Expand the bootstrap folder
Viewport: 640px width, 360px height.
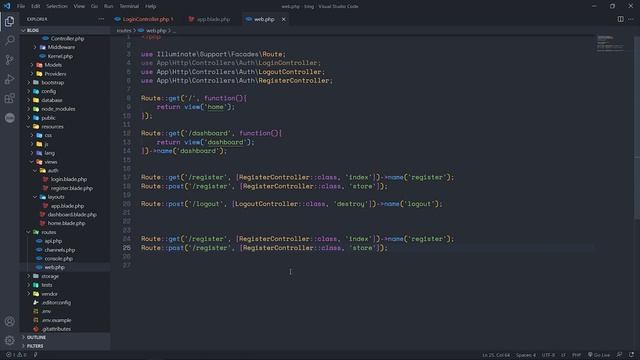(65, 82)
